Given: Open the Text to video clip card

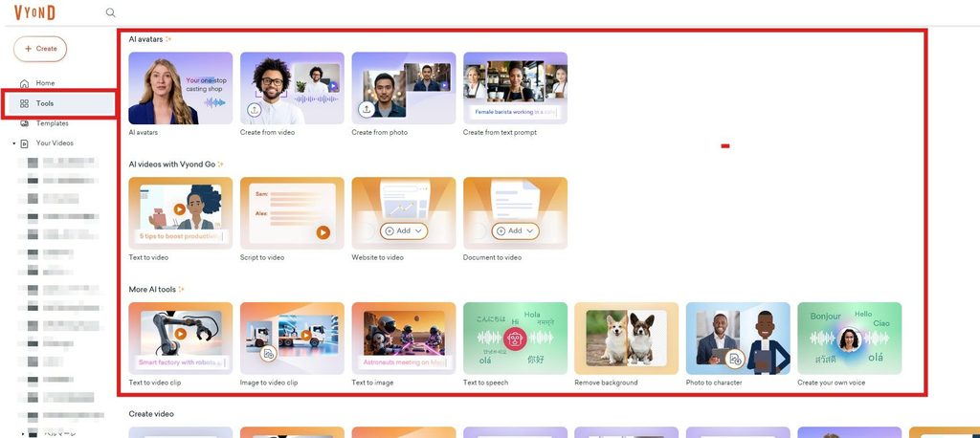Looking at the screenshot, I should click(181, 338).
